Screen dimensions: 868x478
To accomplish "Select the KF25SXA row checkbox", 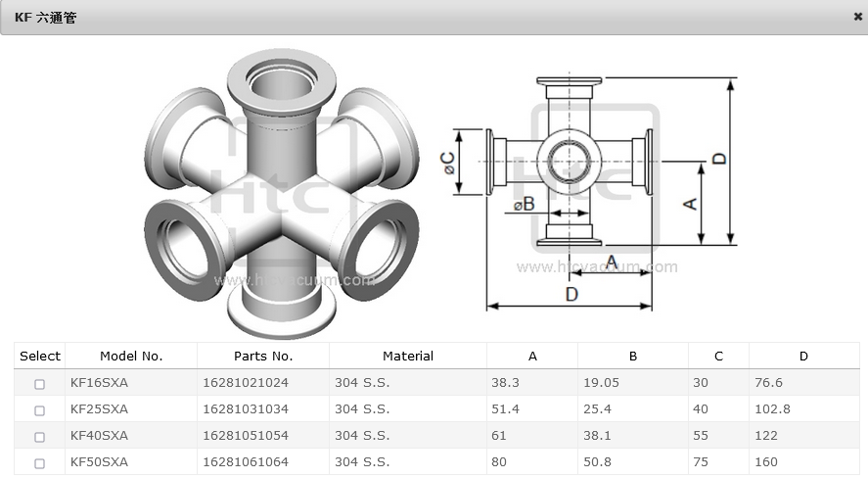I will pyautogui.click(x=40, y=410).
